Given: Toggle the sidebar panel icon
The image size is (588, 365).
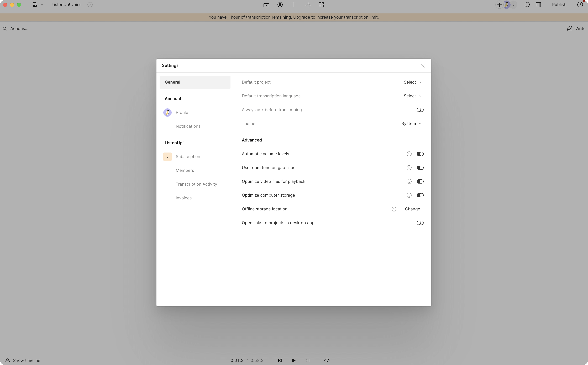Looking at the screenshot, I should 538,5.
